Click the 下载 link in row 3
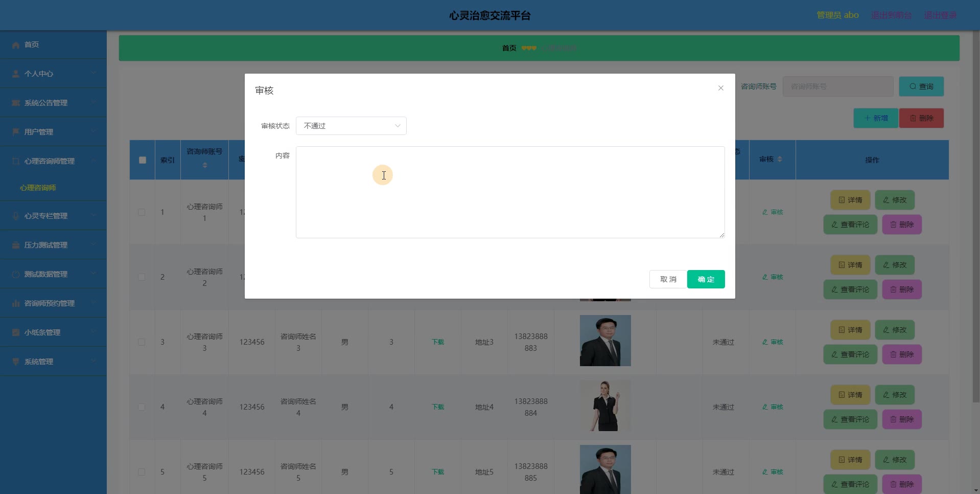 pyautogui.click(x=438, y=342)
